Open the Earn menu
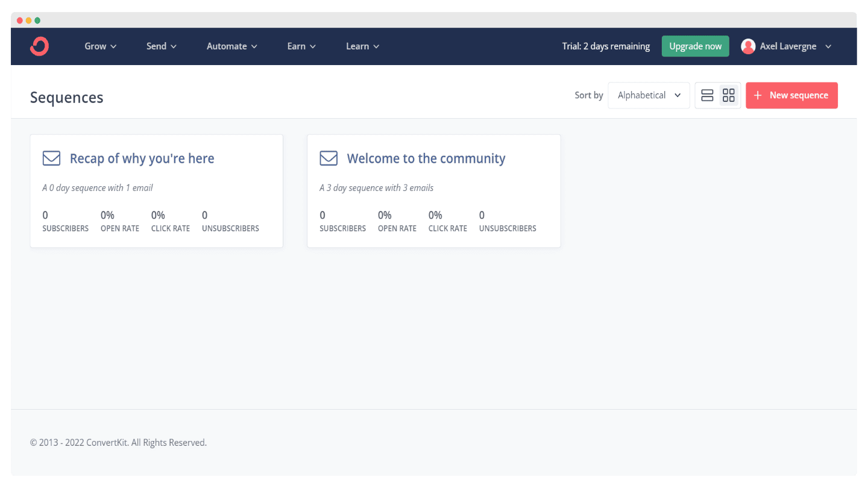 tap(301, 46)
